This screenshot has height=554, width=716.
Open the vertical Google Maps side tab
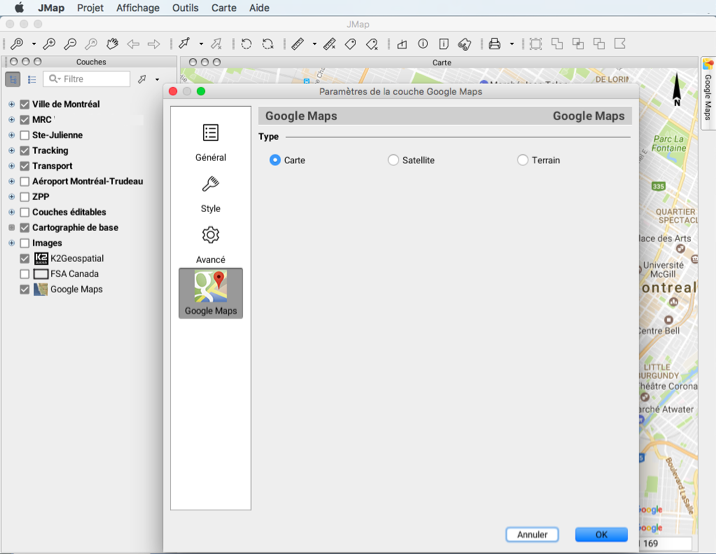point(708,94)
